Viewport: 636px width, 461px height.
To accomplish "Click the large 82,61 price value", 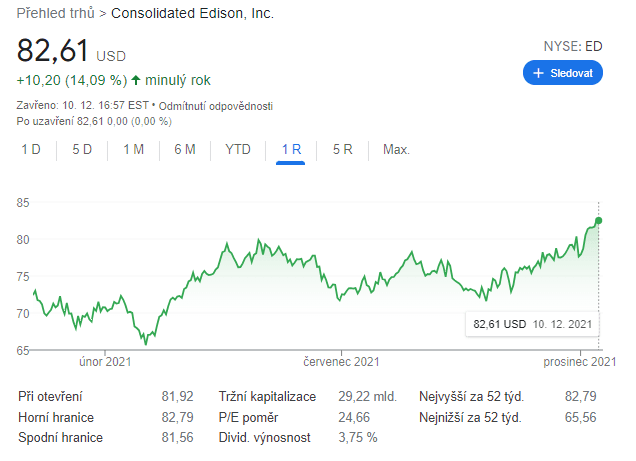I will [54, 50].
